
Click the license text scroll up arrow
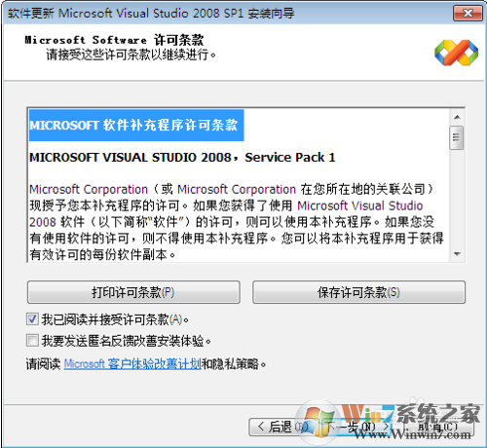point(457,117)
